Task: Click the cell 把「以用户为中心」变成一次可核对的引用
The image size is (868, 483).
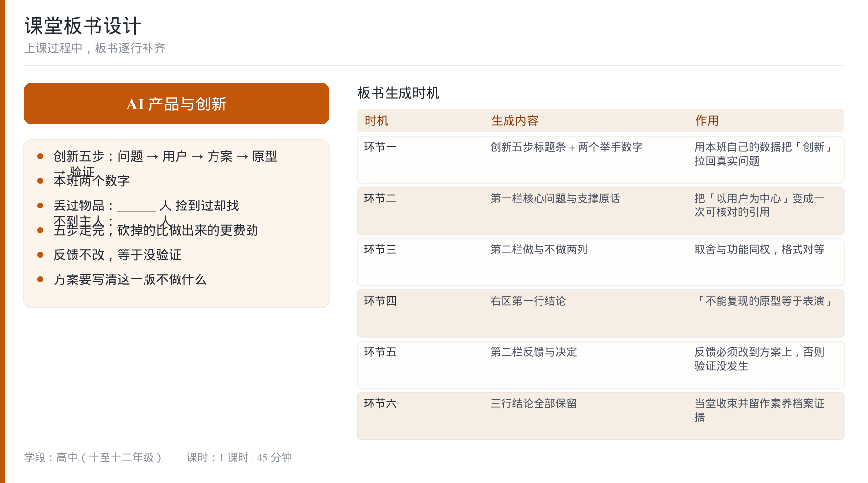Action: pyautogui.click(x=759, y=205)
